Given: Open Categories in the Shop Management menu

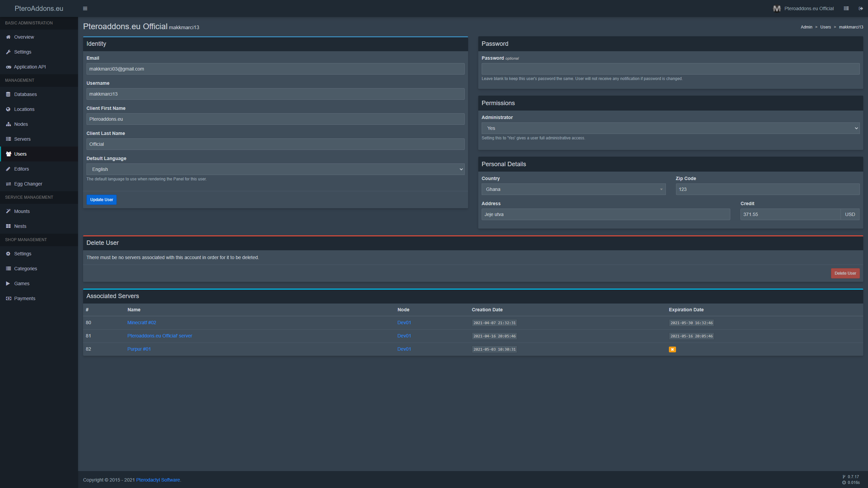Looking at the screenshot, I should [25, 269].
